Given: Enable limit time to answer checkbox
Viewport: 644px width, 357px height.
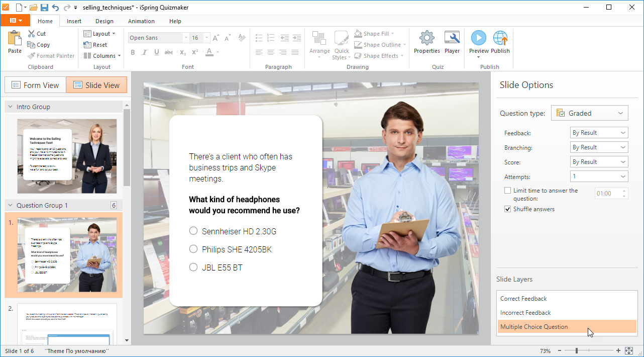Looking at the screenshot, I should click(508, 191).
